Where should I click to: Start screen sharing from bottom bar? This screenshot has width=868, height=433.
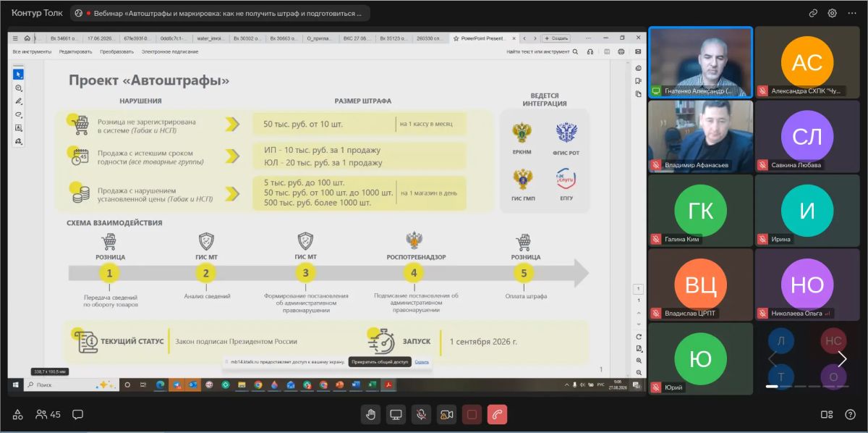pos(396,415)
